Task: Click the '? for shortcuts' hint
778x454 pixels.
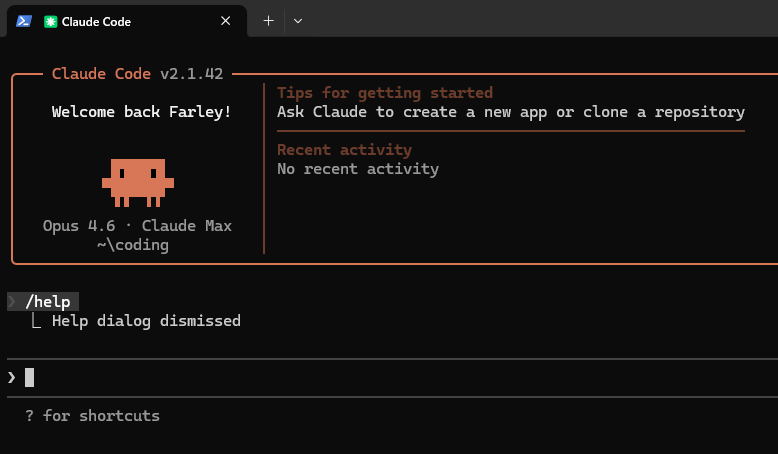Action: [x=92, y=415]
